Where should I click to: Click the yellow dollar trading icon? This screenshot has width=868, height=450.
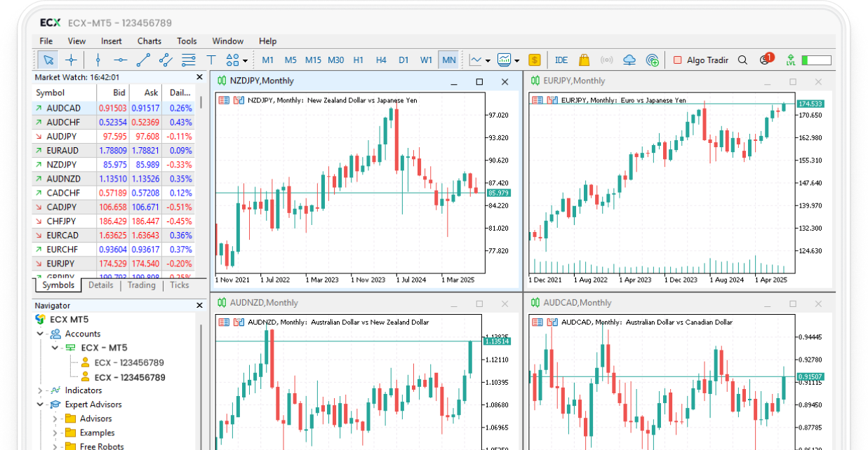pyautogui.click(x=535, y=60)
